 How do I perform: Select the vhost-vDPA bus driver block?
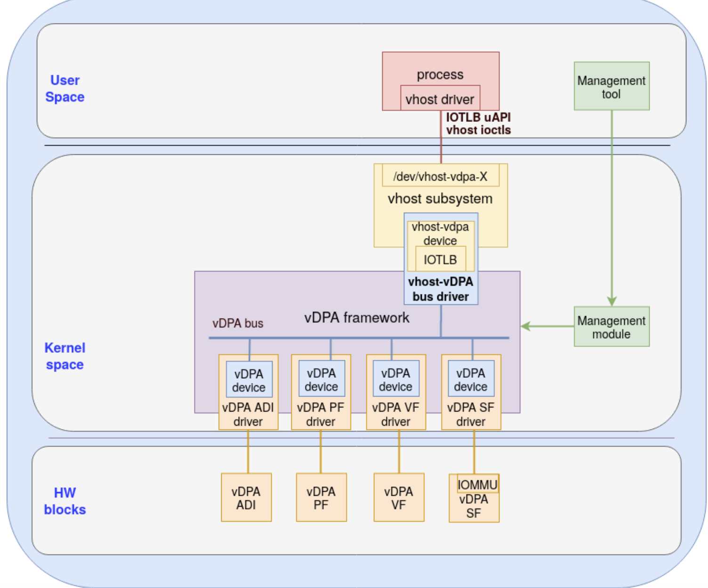(440, 289)
